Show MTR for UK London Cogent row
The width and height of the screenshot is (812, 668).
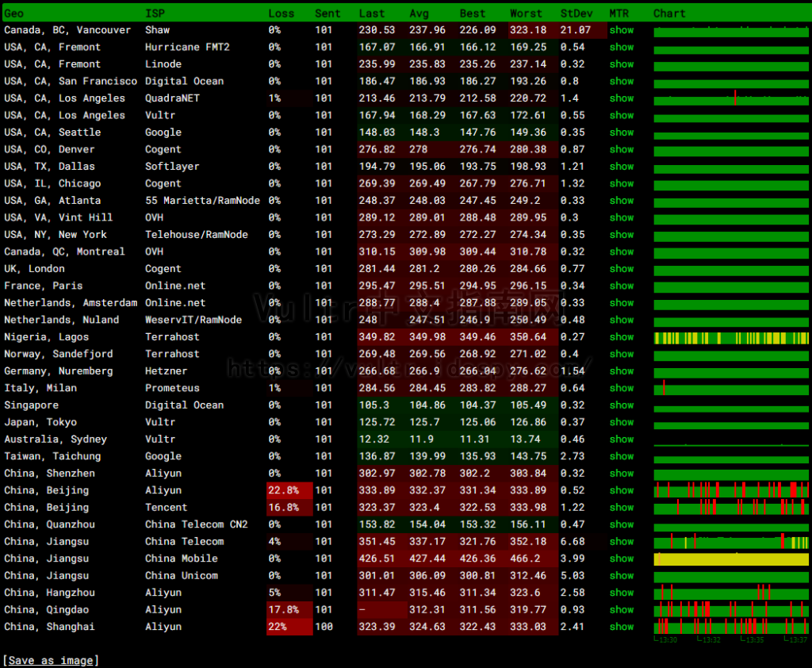(x=622, y=269)
